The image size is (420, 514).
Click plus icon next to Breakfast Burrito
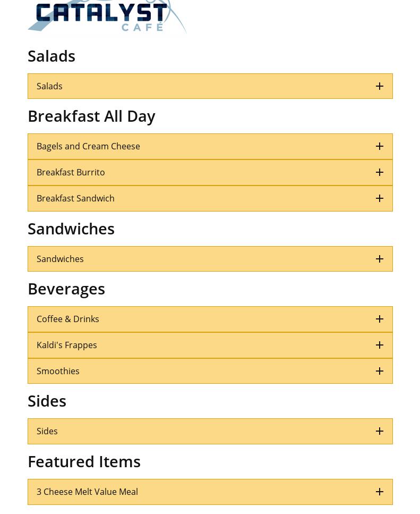380,172
